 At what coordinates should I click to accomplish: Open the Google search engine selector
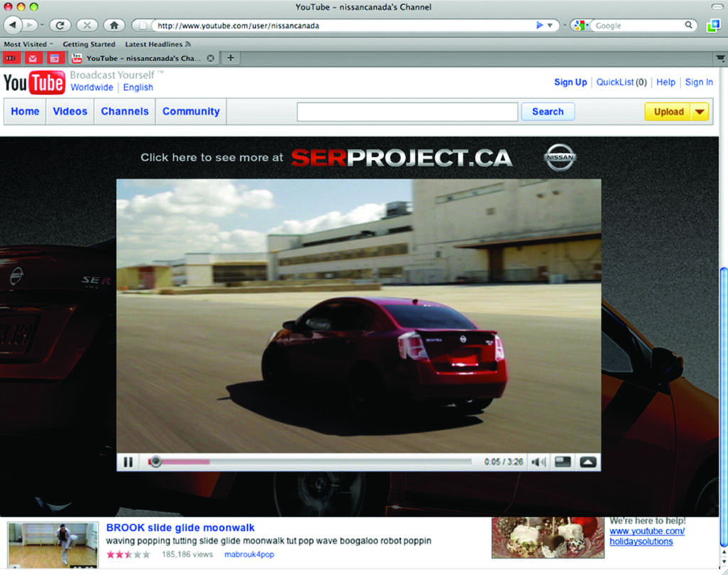(x=580, y=26)
